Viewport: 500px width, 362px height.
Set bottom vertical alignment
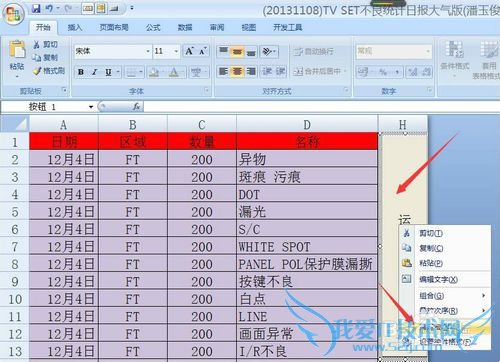(251, 51)
